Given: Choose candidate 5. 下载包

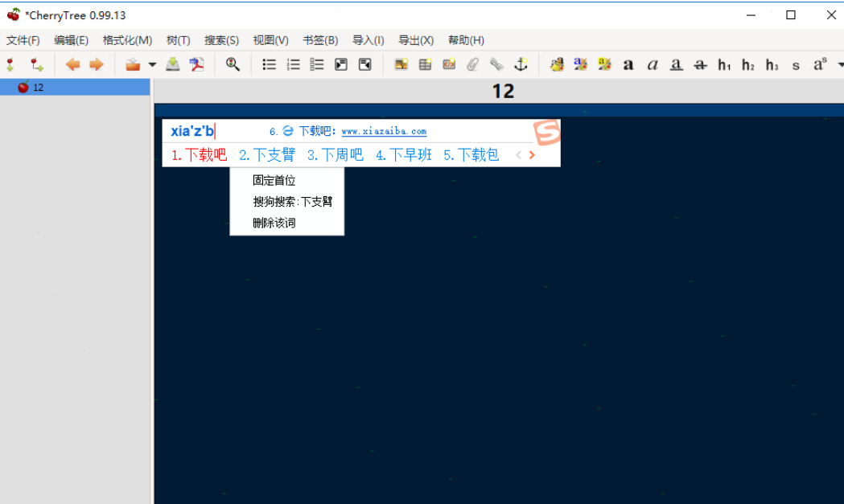Looking at the screenshot, I should [x=471, y=155].
